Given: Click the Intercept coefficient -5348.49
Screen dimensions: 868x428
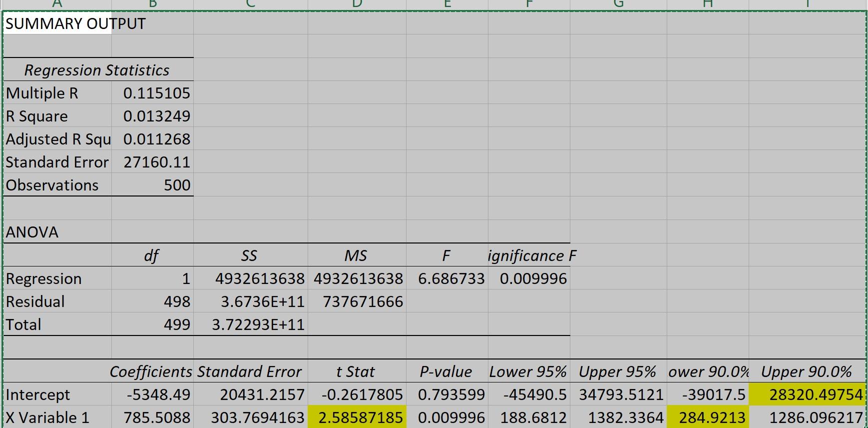Looking at the screenshot, I should point(152,394).
